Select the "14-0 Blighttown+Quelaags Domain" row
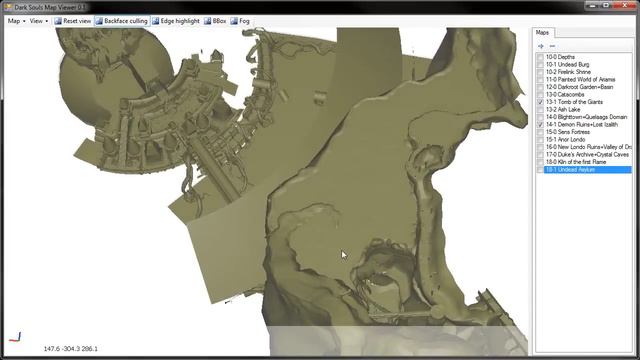640x360 pixels. tap(587, 117)
